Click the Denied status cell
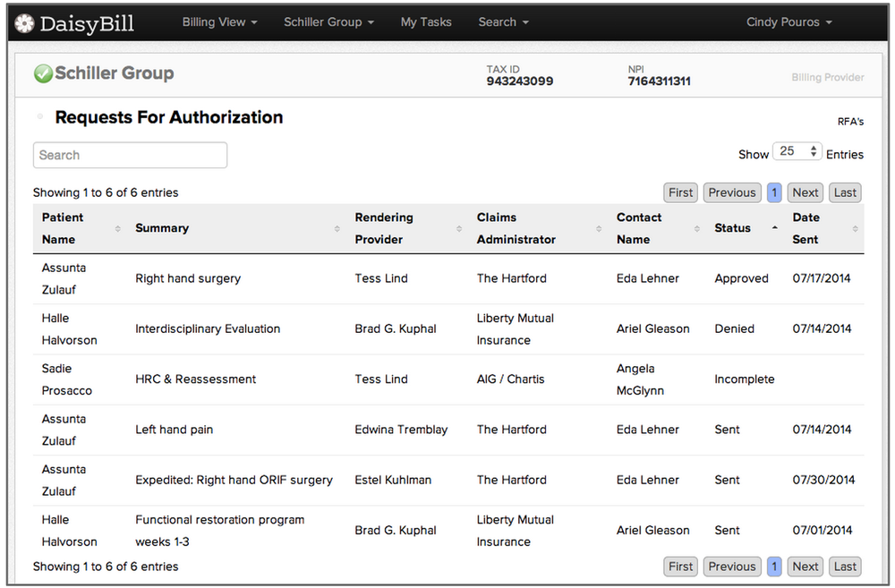Image resolution: width=895 pixels, height=588 pixels. (735, 328)
